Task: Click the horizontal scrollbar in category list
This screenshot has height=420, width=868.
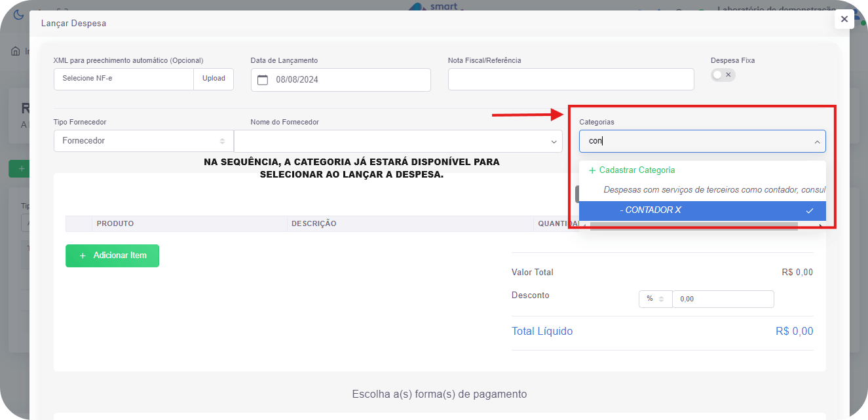Action: point(693,226)
